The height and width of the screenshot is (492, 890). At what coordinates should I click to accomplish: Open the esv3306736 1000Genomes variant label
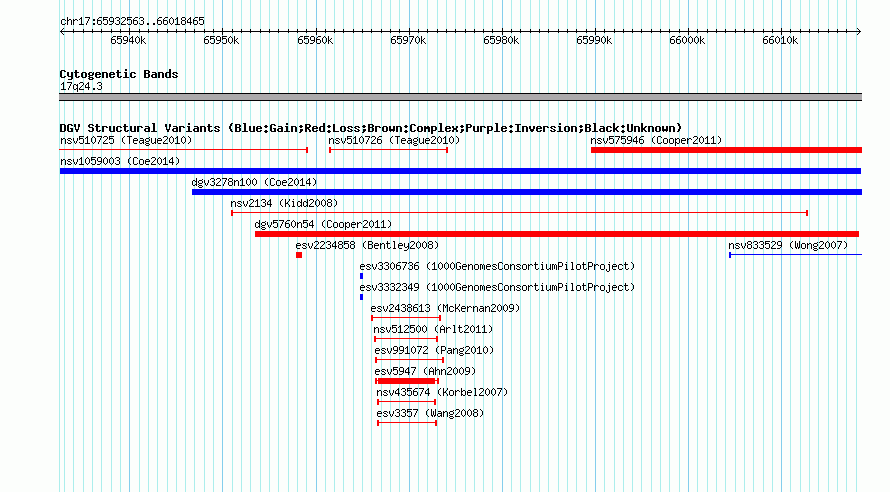point(497,266)
